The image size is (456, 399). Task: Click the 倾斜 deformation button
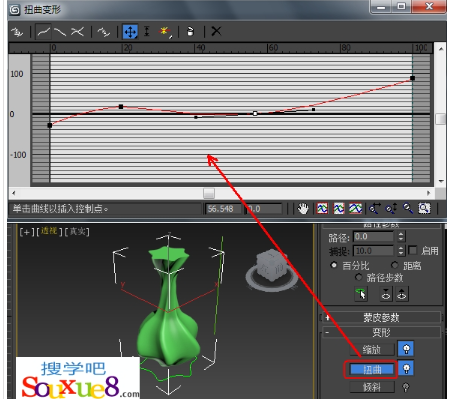372,387
